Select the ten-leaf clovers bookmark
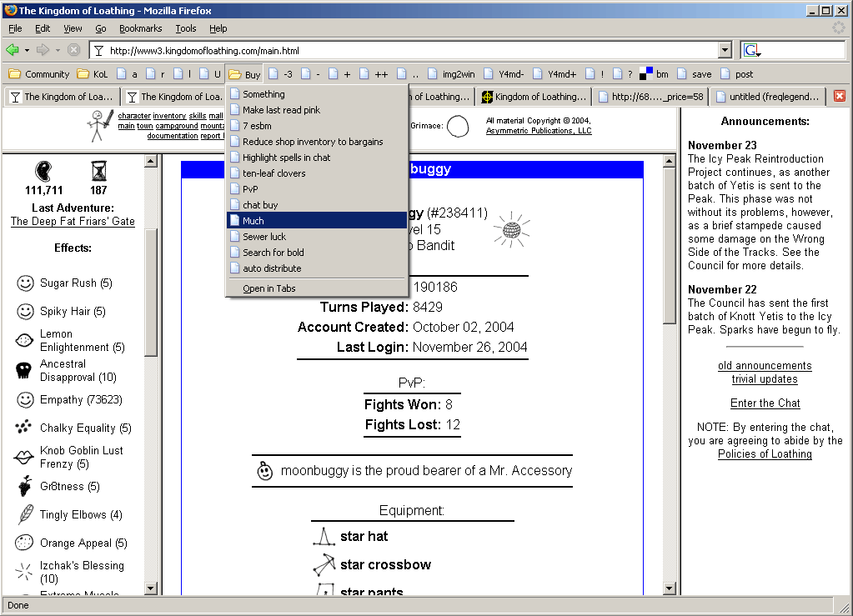This screenshot has width=853, height=616. pos(317,173)
